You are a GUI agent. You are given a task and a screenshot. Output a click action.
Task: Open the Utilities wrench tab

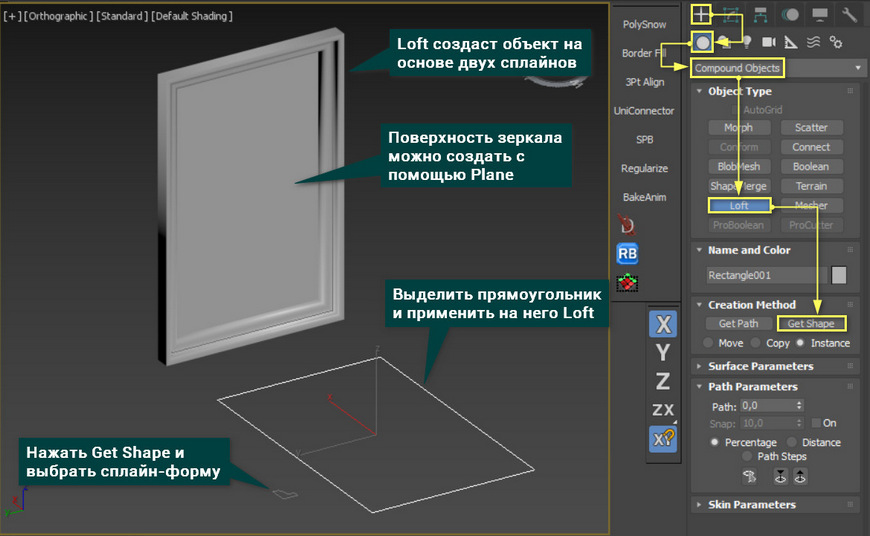(x=849, y=15)
